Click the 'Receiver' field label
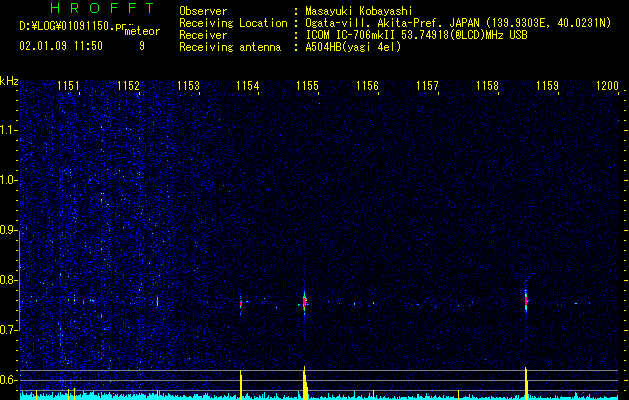The image size is (629, 400). (203, 35)
